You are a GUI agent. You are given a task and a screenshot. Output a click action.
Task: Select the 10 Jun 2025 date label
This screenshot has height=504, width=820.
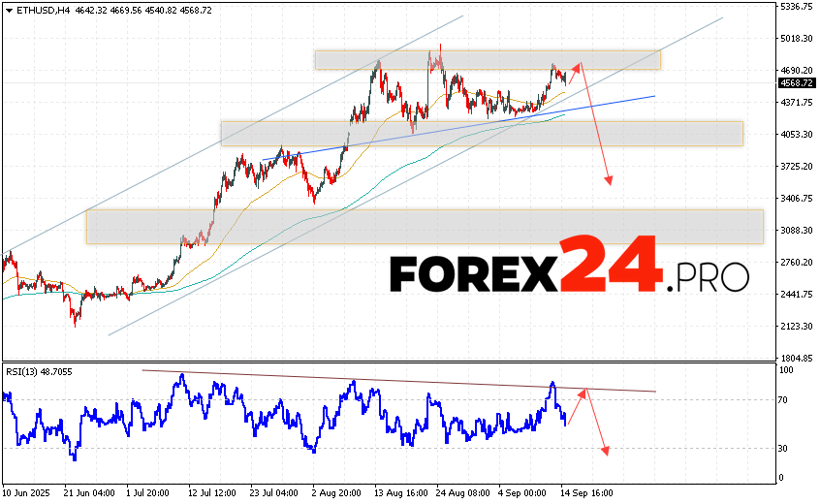point(26,492)
